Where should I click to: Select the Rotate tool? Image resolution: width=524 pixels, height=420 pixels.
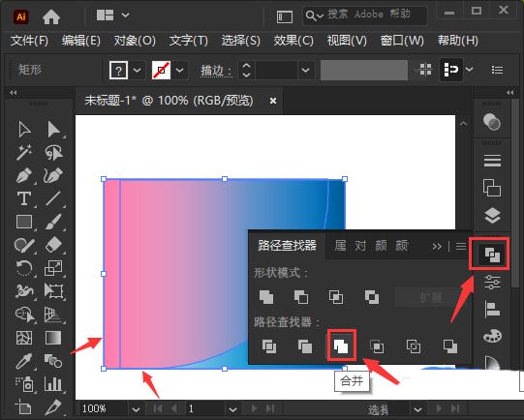pos(24,268)
